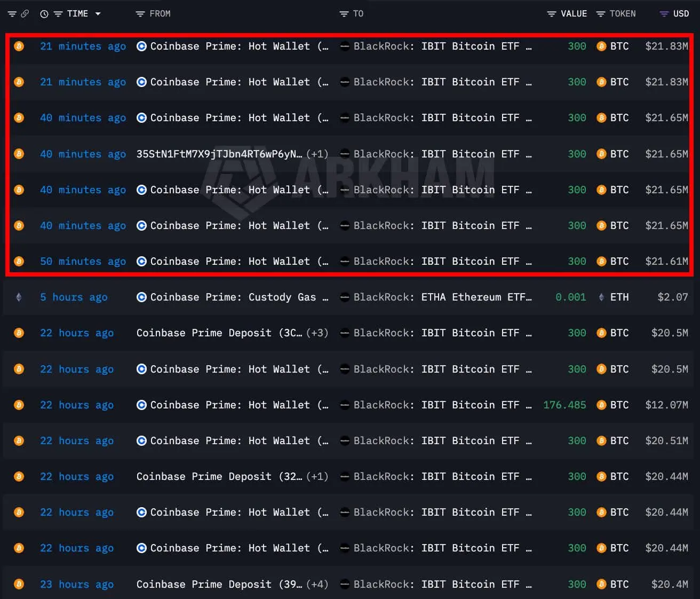Screen dimensions: 700x599
Task: Click the $2.07 USD amount
Action: click(x=673, y=297)
